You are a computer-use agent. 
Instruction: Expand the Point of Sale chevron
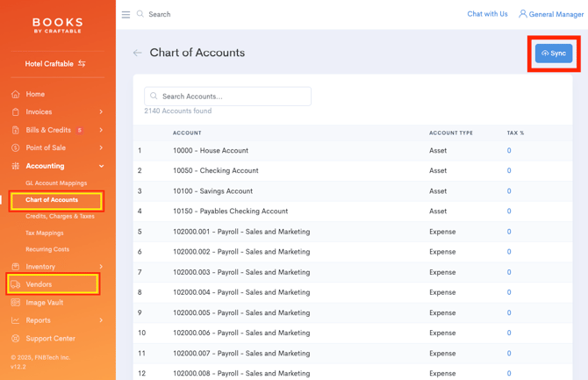point(101,148)
